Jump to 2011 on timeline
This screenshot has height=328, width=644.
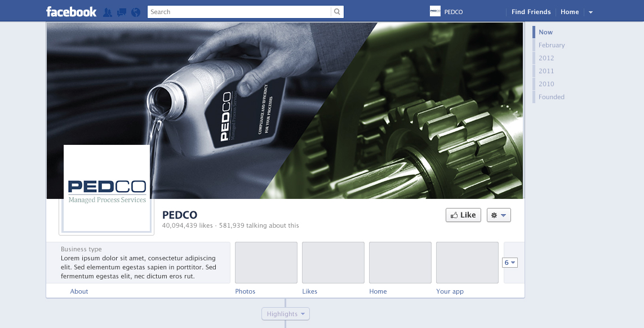click(x=547, y=71)
